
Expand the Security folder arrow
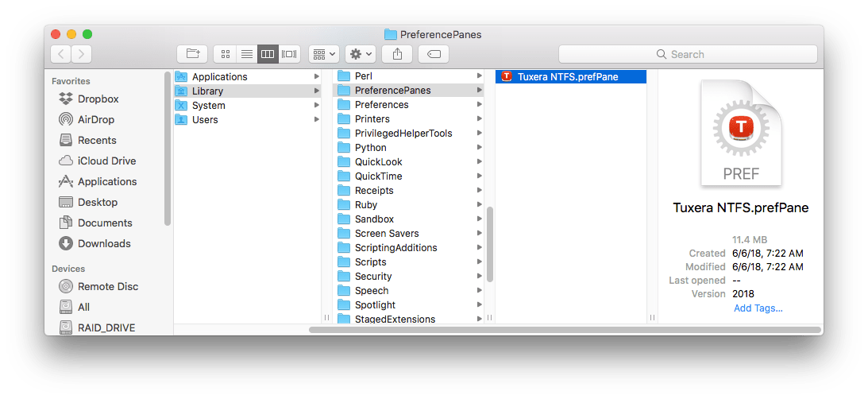pos(480,277)
